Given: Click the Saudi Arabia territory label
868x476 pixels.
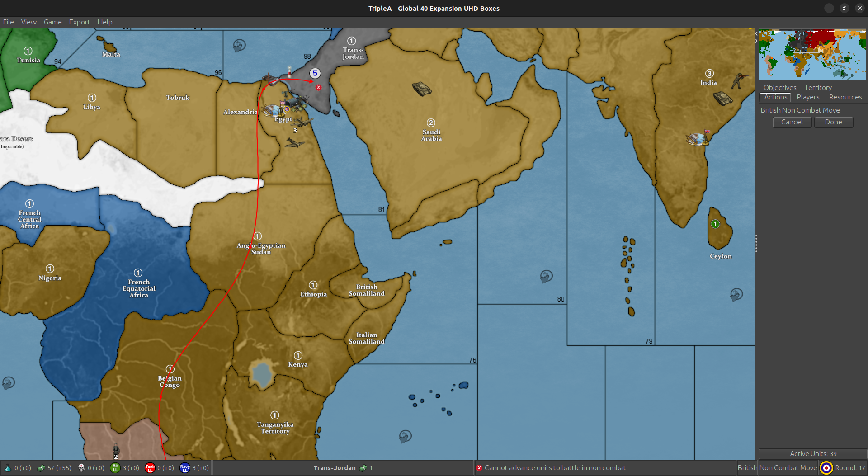Looking at the screenshot, I should [431, 135].
